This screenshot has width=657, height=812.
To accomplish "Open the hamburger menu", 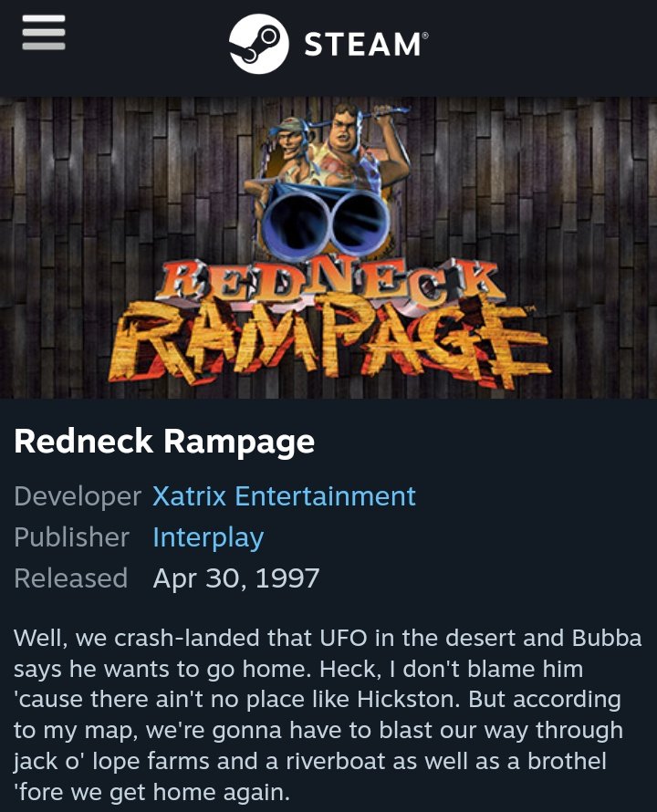I will (x=44, y=33).
